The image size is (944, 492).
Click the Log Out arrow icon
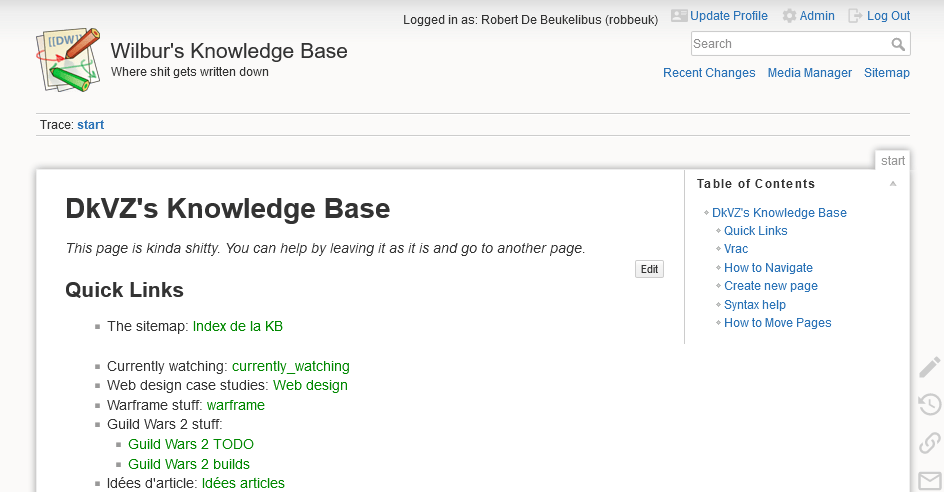(x=855, y=16)
